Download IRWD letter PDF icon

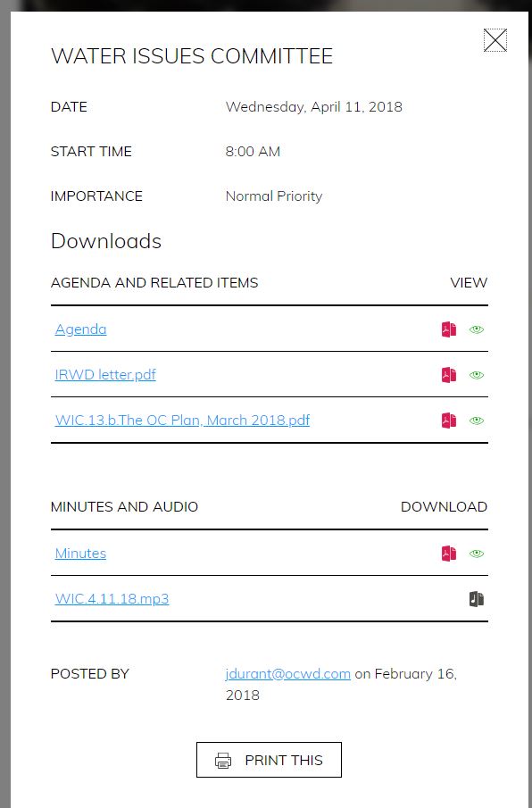pyautogui.click(x=449, y=375)
